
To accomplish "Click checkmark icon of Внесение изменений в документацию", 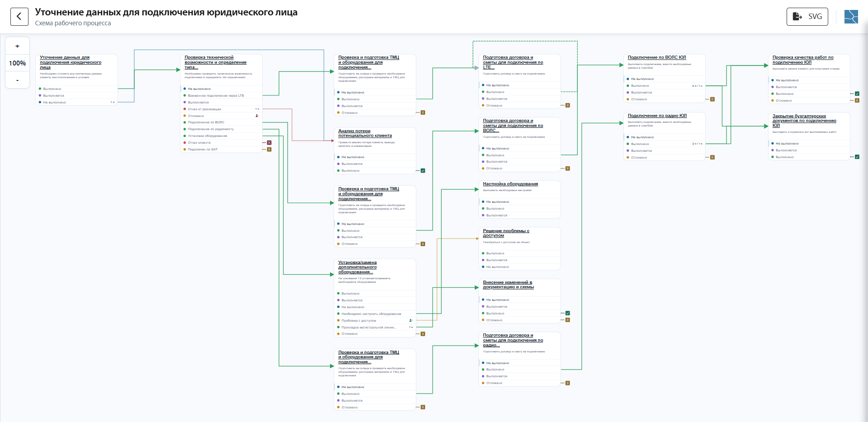I will [x=568, y=313].
